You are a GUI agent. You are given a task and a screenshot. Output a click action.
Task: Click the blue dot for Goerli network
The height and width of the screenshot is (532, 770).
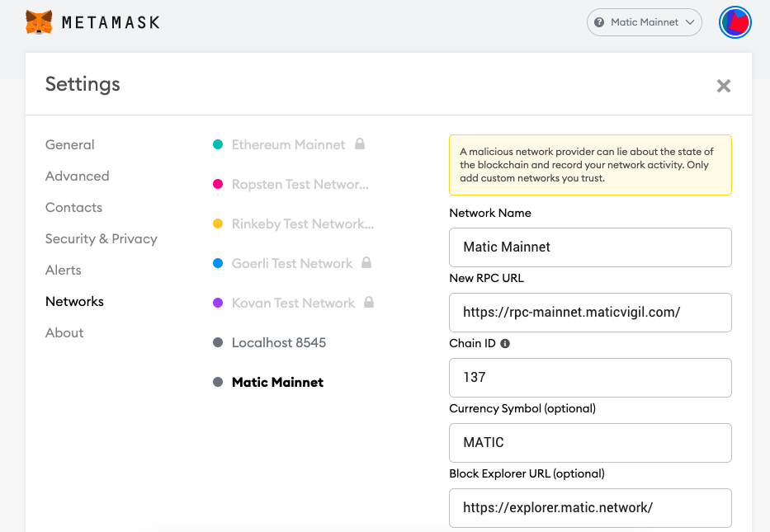pos(218,263)
